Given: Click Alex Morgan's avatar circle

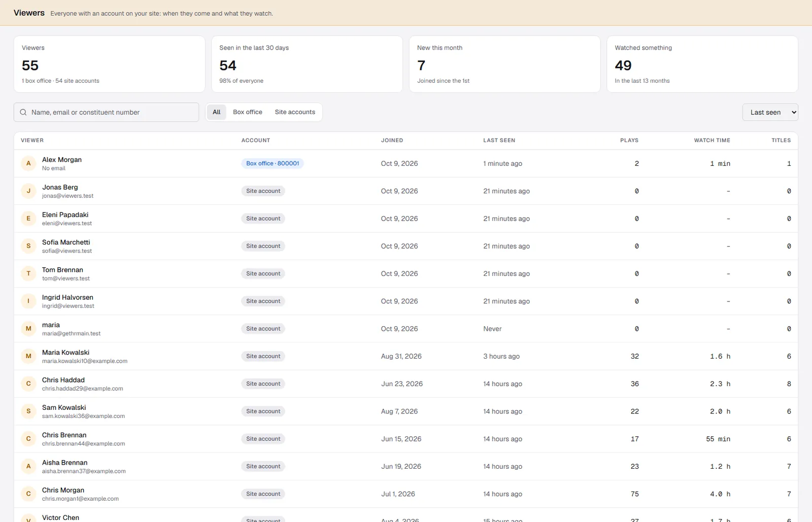Looking at the screenshot, I should click(x=28, y=163).
